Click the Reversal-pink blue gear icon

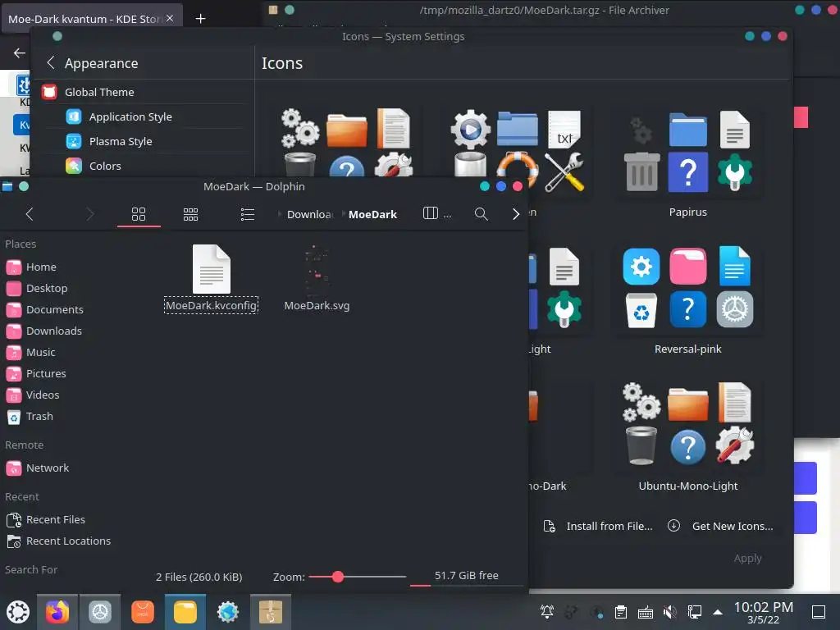[641, 267]
